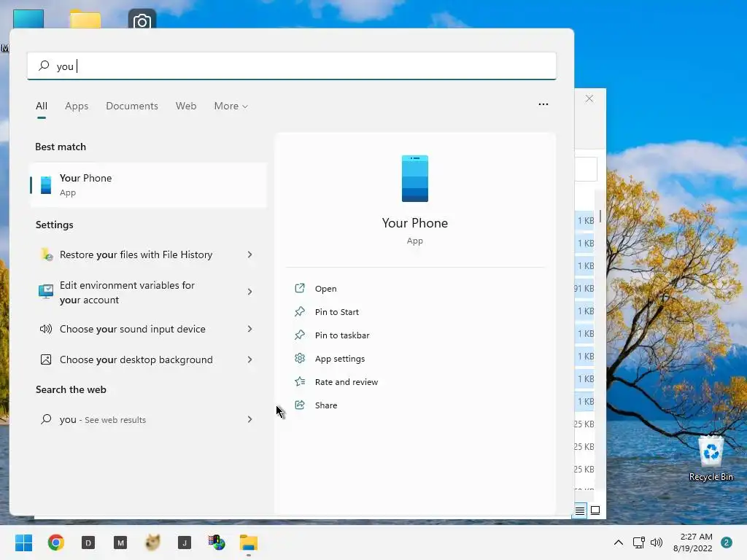The width and height of the screenshot is (747, 560).
Task: Click the Rate and review star icon
Action: coord(300,381)
